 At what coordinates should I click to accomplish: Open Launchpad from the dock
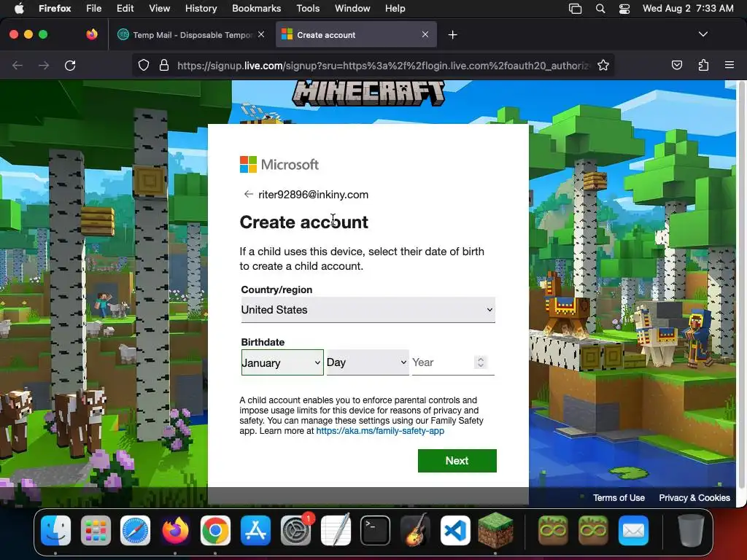(96, 530)
